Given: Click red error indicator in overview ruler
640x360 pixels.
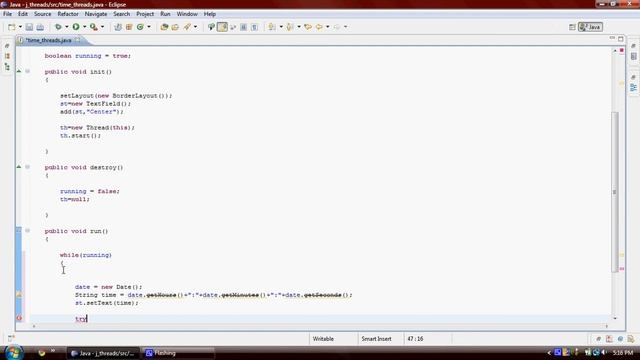Looking at the screenshot, I should [622, 51].
